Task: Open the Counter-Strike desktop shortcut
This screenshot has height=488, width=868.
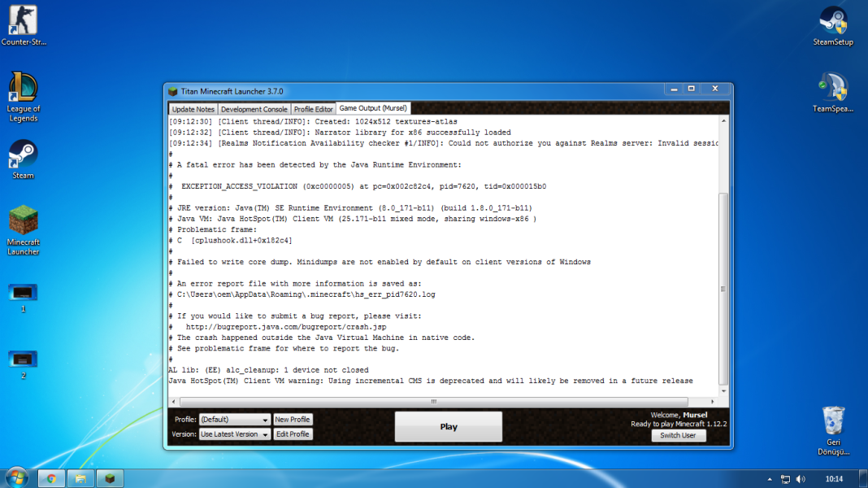Action: pos(24,25)
